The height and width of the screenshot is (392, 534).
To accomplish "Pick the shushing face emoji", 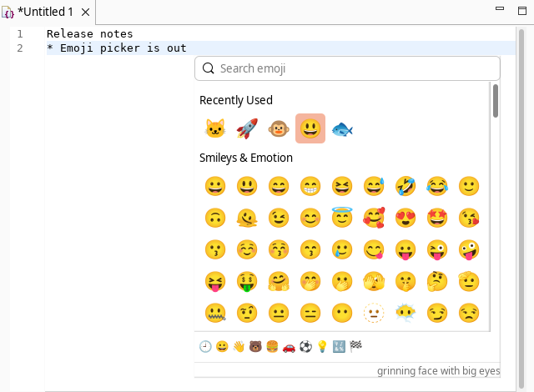I will pos(406,281).
